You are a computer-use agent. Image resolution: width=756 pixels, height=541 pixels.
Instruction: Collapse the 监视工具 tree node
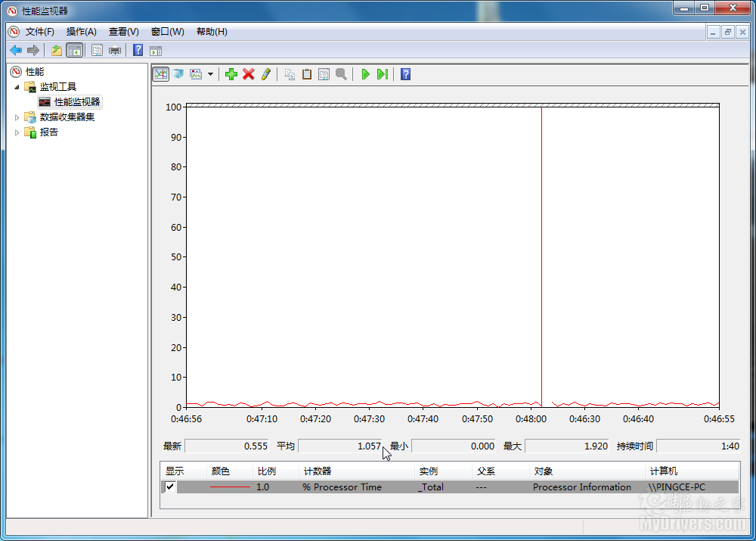[17, 87]
